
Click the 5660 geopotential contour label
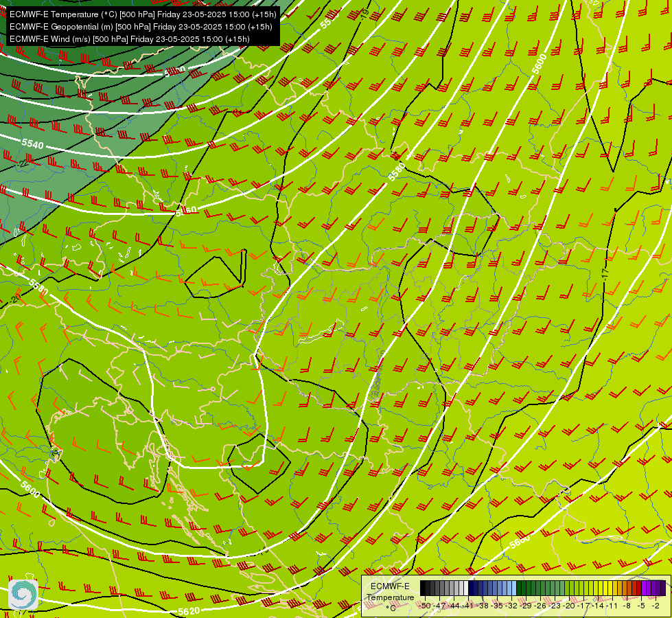click(x=520, y=542)
